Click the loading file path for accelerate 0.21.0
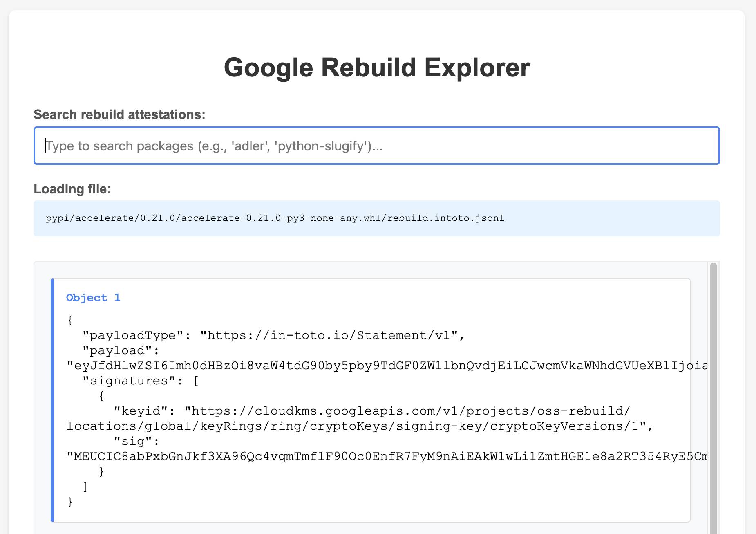 pos(275,218)
